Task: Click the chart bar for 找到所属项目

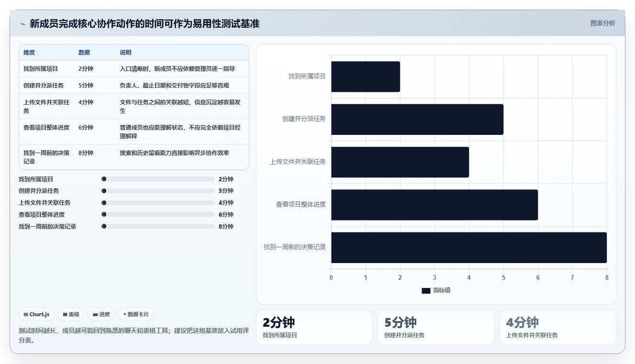Action: pos(366,77)
